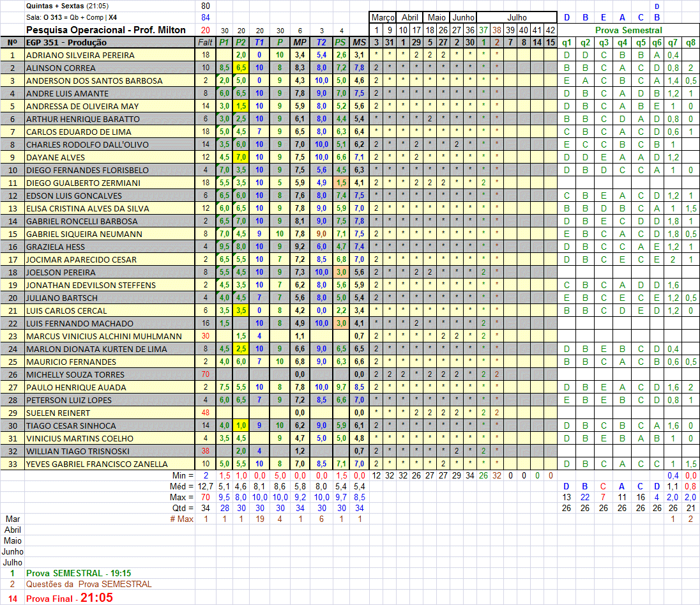This screenshot has height=605, width=700.
Task: Click the 'q1' question column header
Action: [567, 42]
